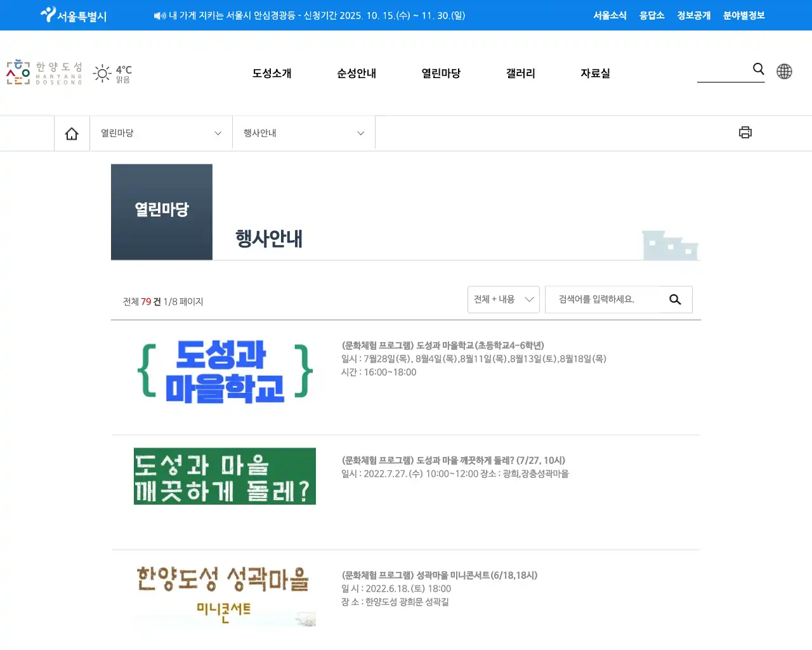812x650 pixels.
Task: Click the magnifier button in the search box
Action: 675,299
